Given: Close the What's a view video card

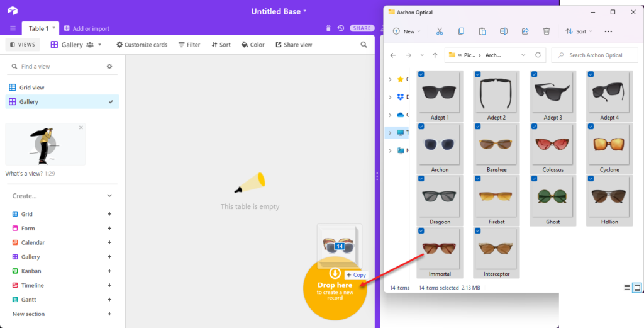Looking at the screenshot, I should point(81,127).
